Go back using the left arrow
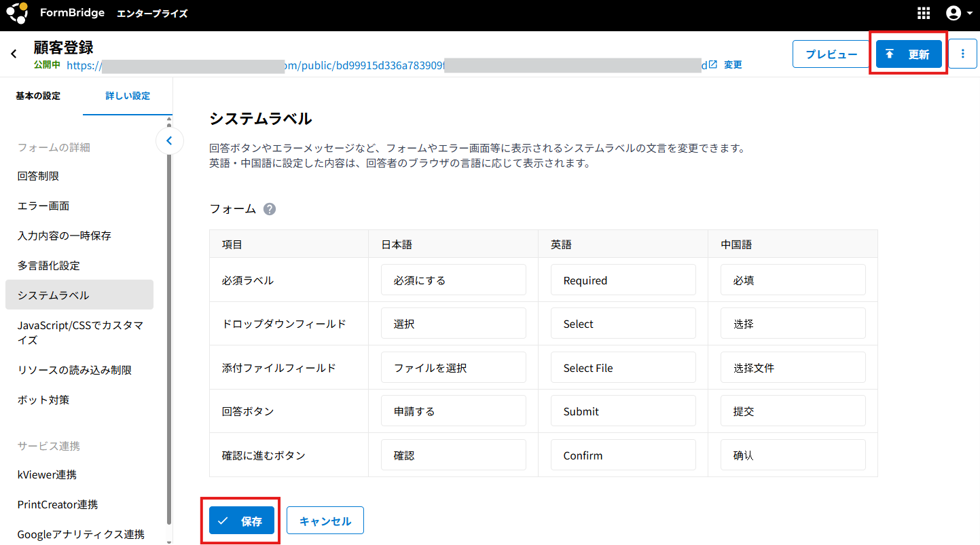Viewport: 980px width, 545px height. pos(14,54)
